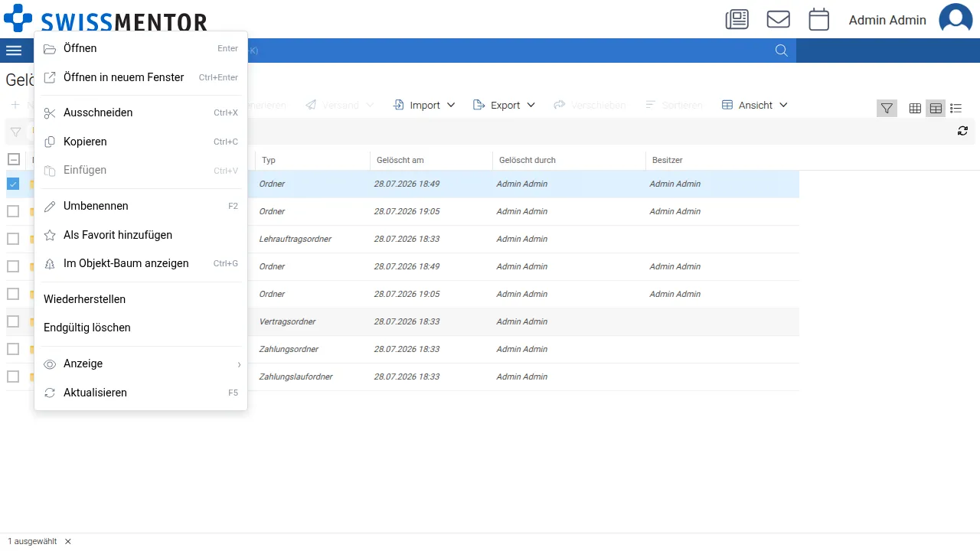Choose 'Im Objekt-Baum anzeigen'
This screenshot has height=551, width=980.
coord(141,263)
